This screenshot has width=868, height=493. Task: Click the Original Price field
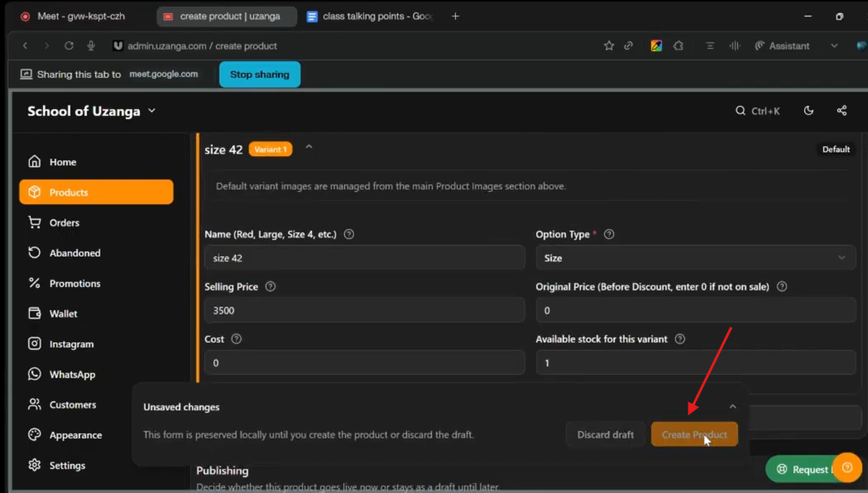click(x=696, y=310)
